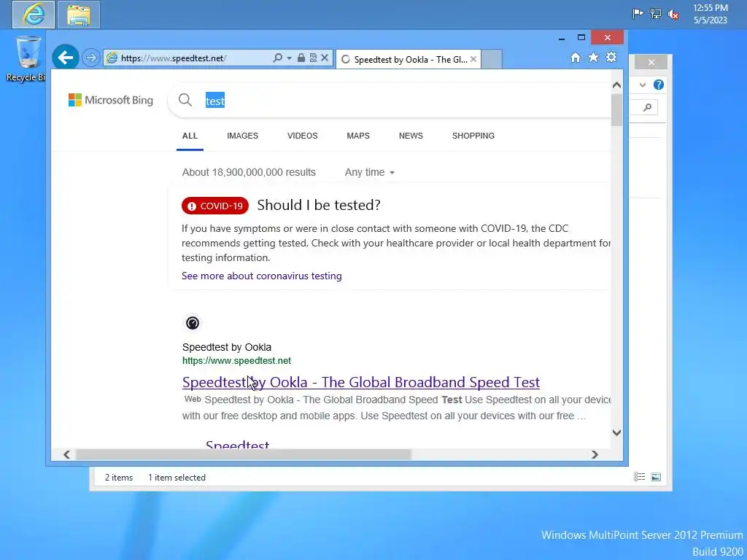Open a new blank tab
747x560 pixels.
[492, 59]
